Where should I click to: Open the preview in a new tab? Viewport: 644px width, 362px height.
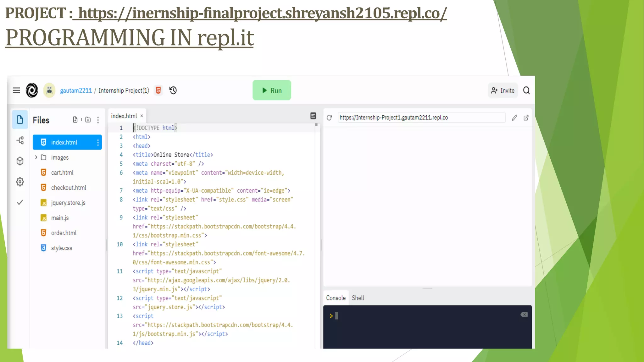(x=526, y=118)
